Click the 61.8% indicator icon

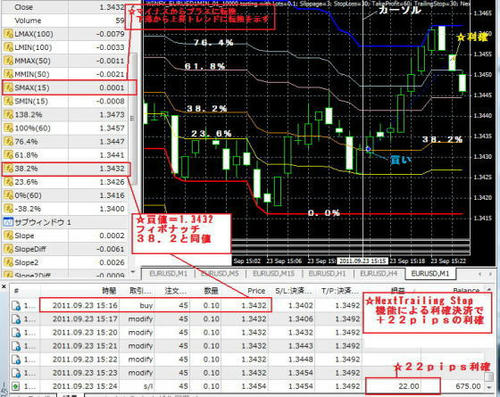8,155
